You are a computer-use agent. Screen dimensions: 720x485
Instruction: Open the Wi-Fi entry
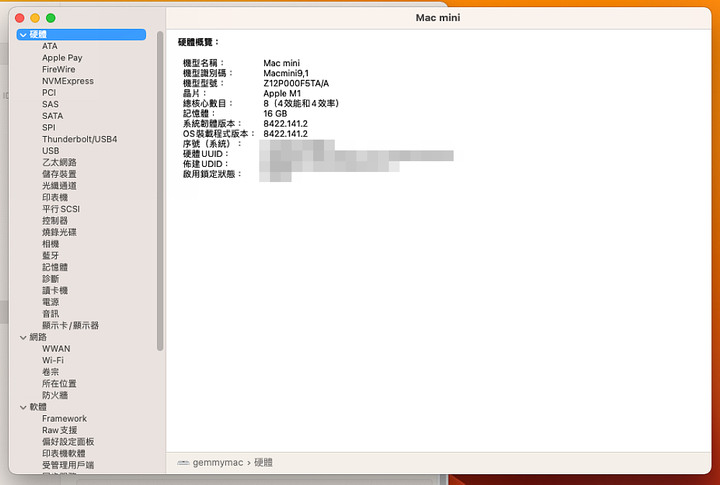[x=53, y=361]
